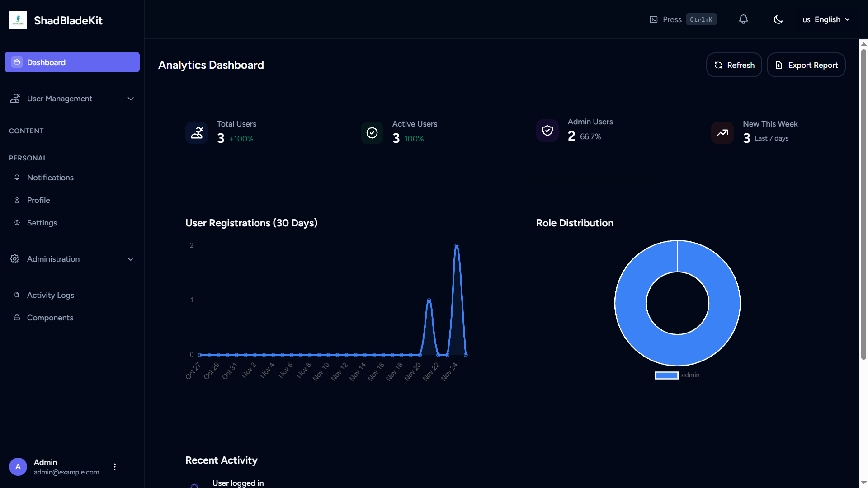This screenshot has height=488, width=868.
Task: Click the Press Ctrl+K command search
Action: (x=683, y=19)
